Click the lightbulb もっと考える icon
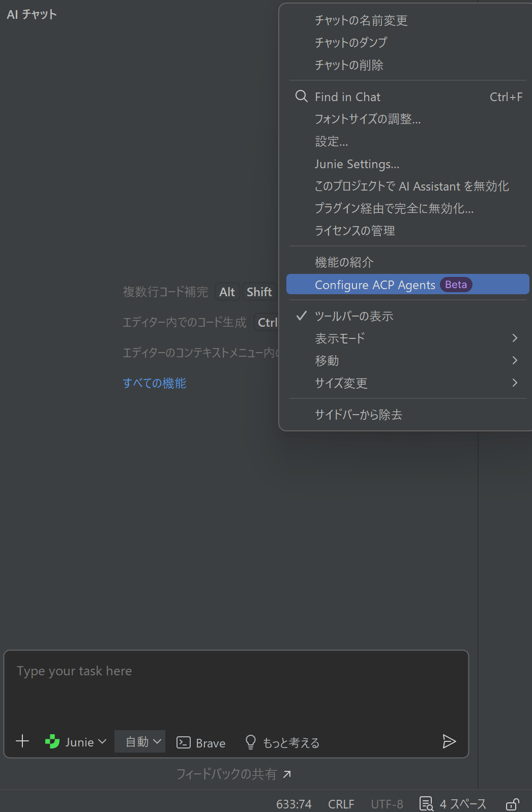 pos(251,742)
